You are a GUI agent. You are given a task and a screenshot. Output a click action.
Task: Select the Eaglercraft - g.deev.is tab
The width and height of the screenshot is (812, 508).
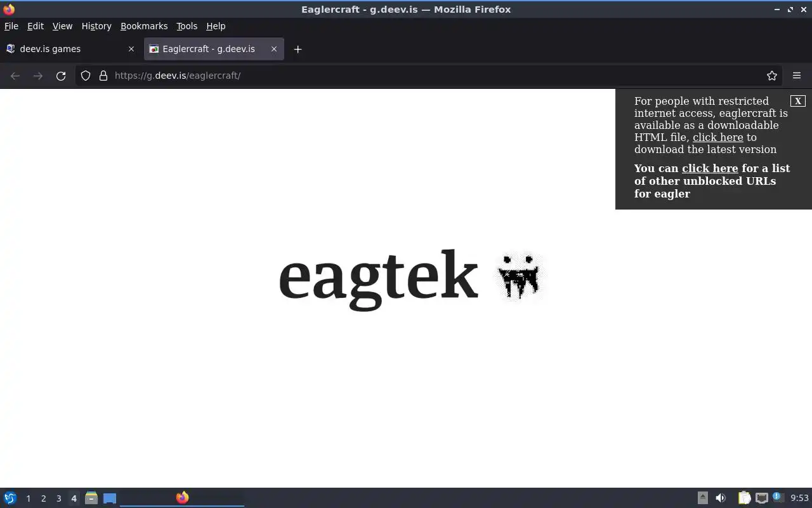214,49
